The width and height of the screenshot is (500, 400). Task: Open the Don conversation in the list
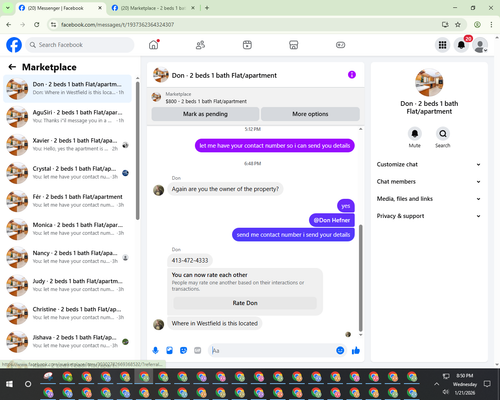coord(67,89)
